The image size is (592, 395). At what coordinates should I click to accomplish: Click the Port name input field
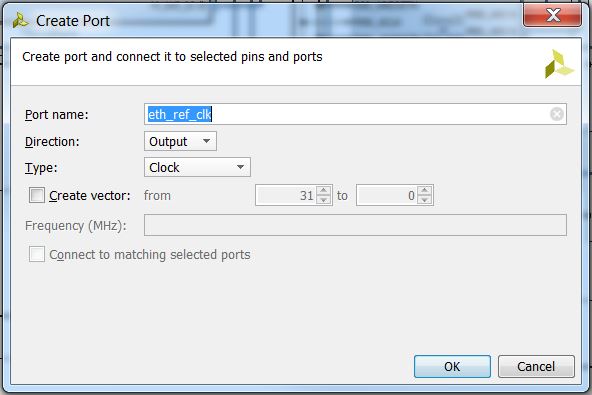tap(355, 114)
